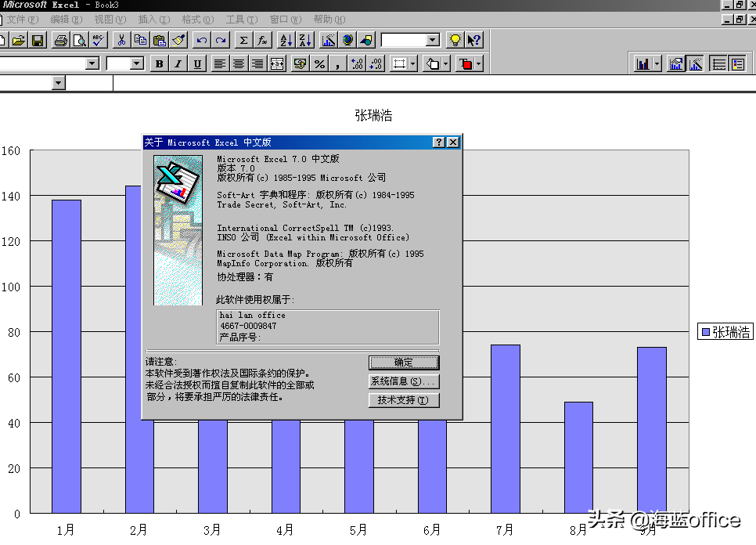Viewport: 756px width, 545px height.
Task: Click in the formula bar input
Action: coord(434,83)
